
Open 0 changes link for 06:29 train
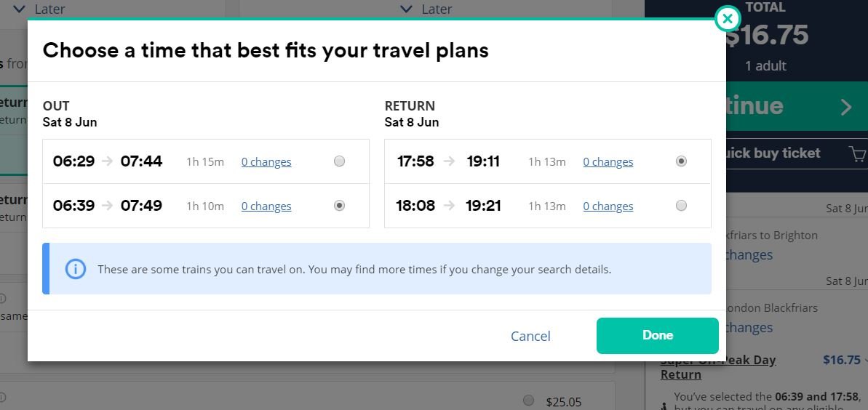tap(266, 162)
